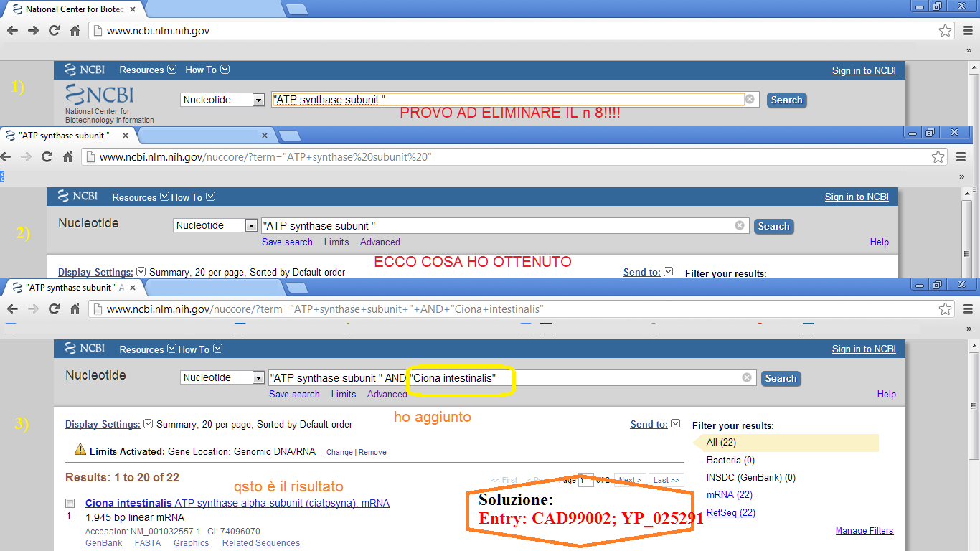This screenshot has height=551, width=980.
Task: Open Manage Filters link
Action: coord(864,531)
